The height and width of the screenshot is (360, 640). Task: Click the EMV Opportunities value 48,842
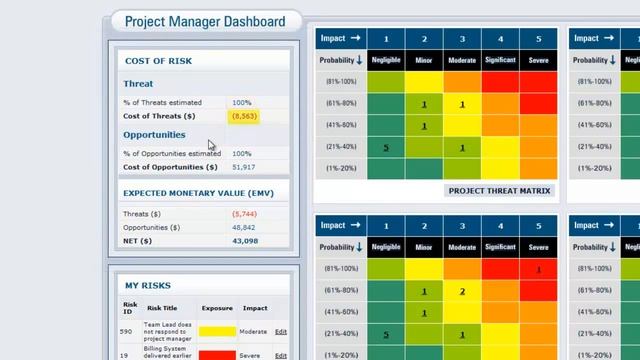(x=244, y=227)
